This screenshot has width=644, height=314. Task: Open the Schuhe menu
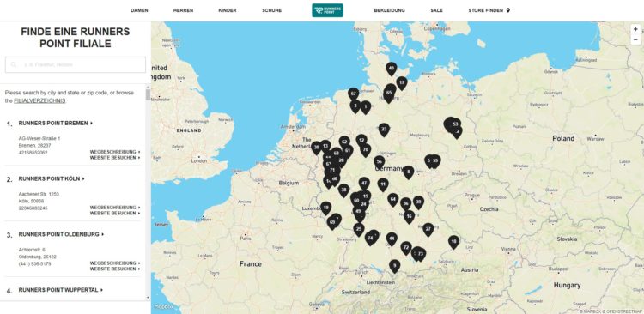(x=272, y=10)
